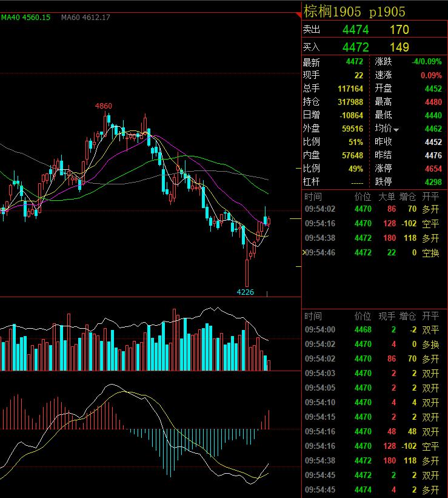Viewport: 448px width, 498px height.
Task: Expand the 均价 dropdown arrow
Action: pos(396,129)
